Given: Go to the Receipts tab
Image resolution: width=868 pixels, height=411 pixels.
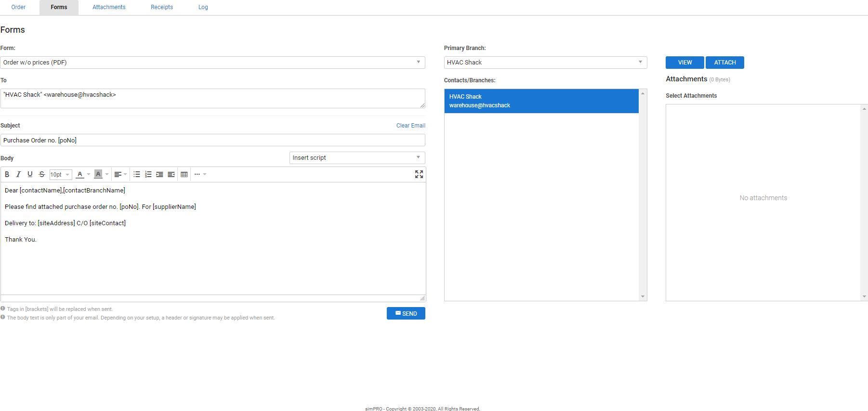Looking at the screenshot, I should pos(162,7).
